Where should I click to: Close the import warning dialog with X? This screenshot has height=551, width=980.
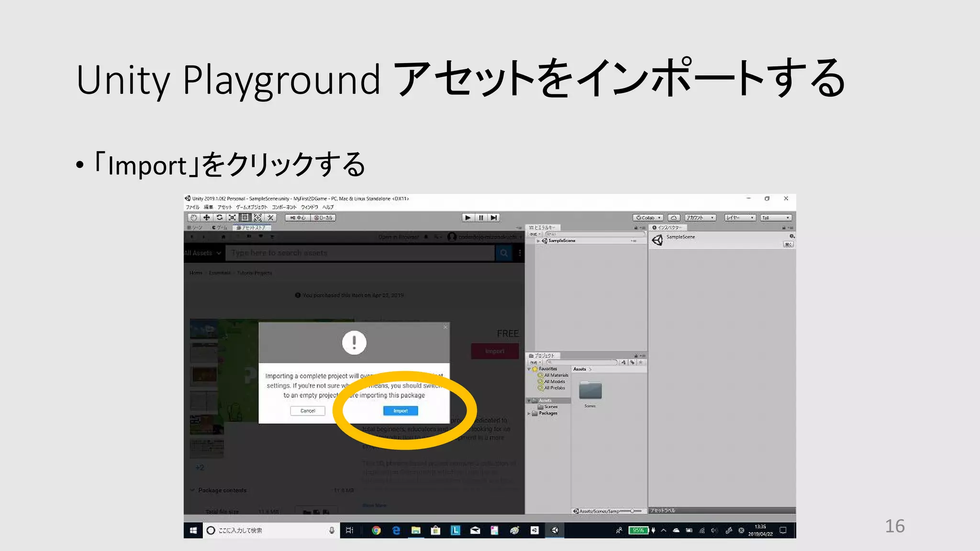tap(445, 327)
